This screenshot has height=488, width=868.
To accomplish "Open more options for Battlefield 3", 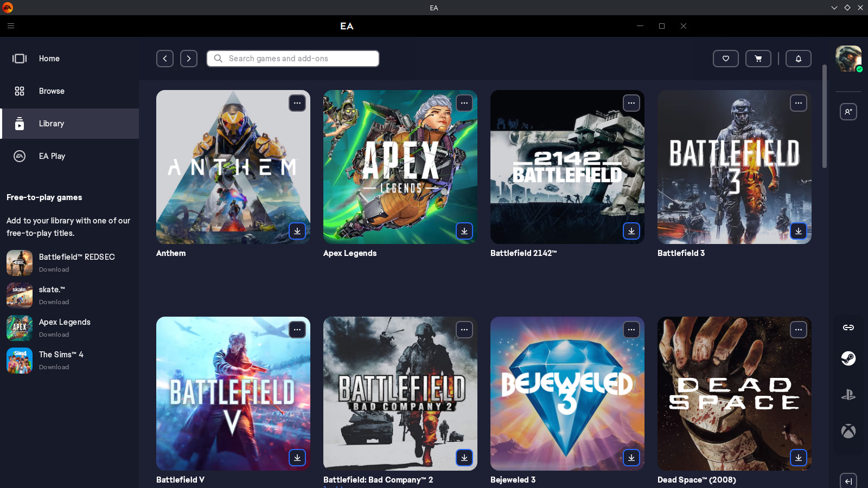I will [798, 103].
